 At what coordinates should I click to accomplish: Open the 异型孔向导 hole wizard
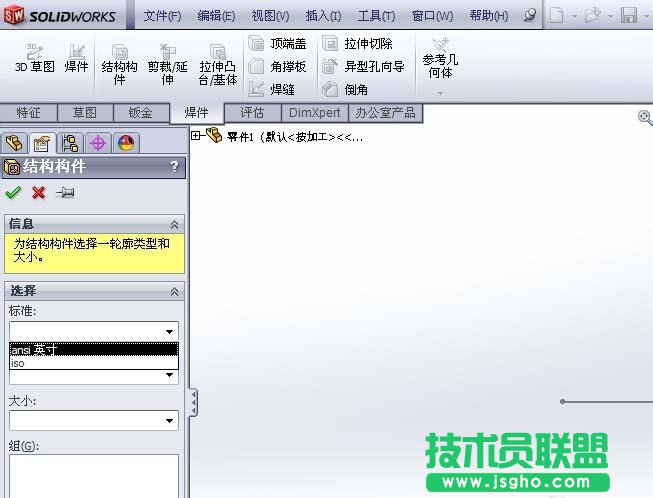click(x=363, y=66)
